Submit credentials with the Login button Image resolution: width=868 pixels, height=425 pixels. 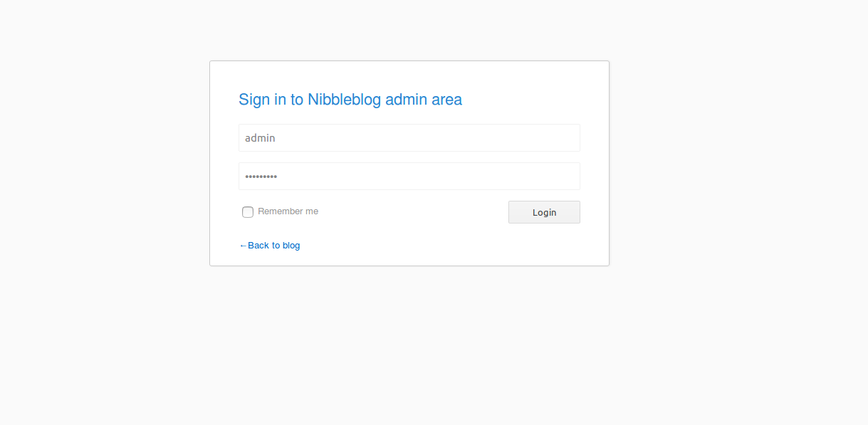(544, 212)
